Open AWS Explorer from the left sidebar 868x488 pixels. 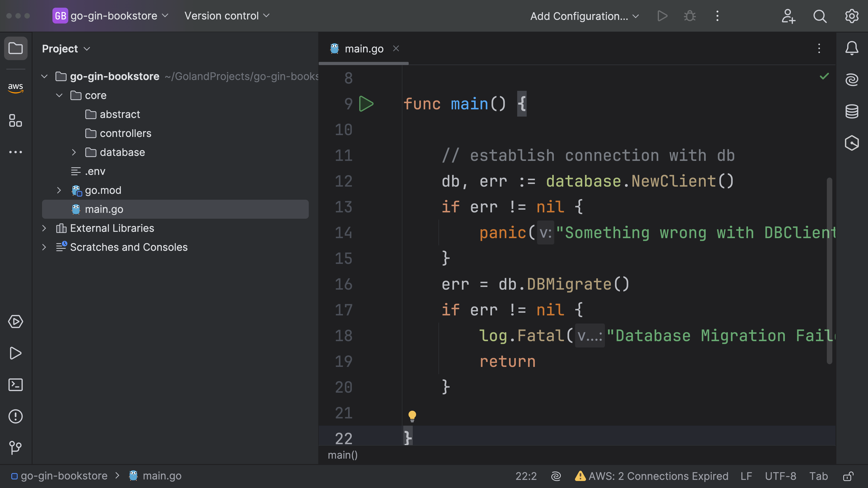(x=16, y=88)
